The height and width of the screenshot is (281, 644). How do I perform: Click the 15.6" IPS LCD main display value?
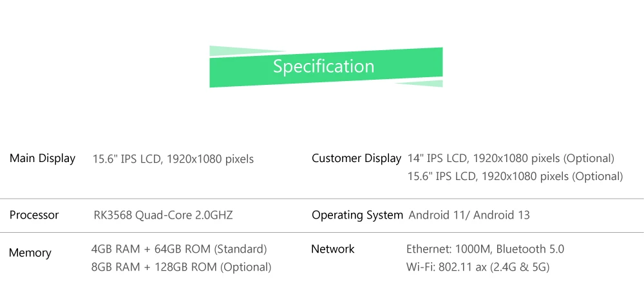point(173,159)
